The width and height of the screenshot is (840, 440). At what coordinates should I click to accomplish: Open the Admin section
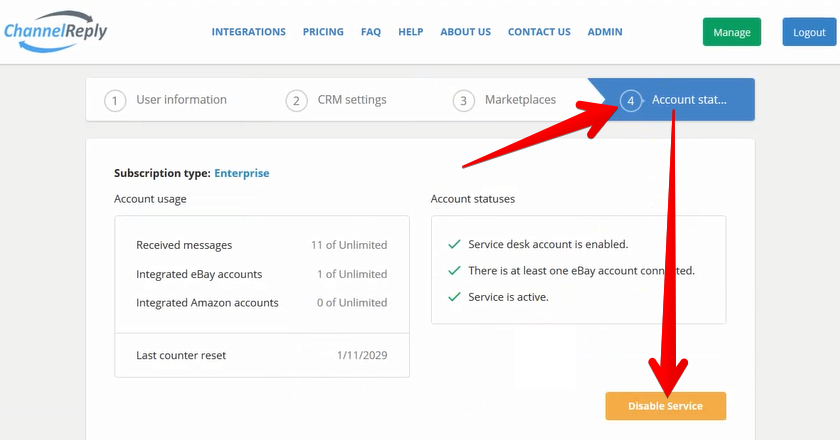[605, 32]
